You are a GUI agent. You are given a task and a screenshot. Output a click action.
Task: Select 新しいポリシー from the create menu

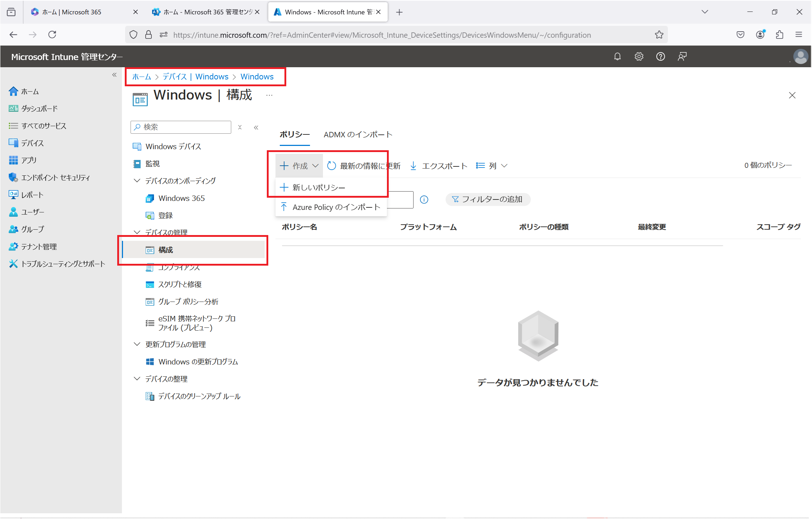point(331,187)
